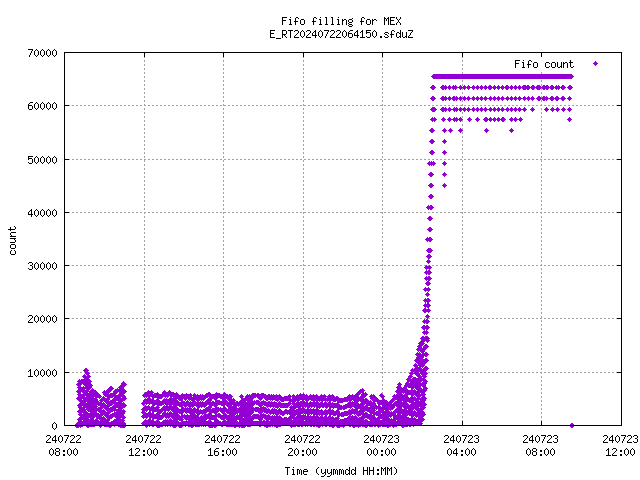Click the saturated data line near 65000 count
Image resolution: width=640 pixels, height=480 pixels.
502,76
